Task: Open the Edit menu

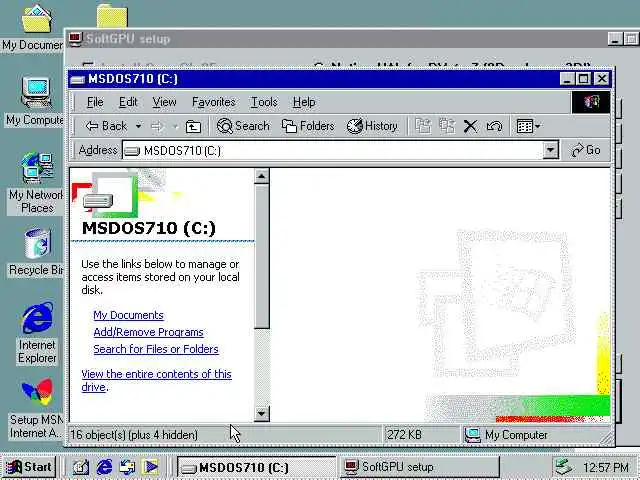Action: pyautogui.click(x=128, y=102)
